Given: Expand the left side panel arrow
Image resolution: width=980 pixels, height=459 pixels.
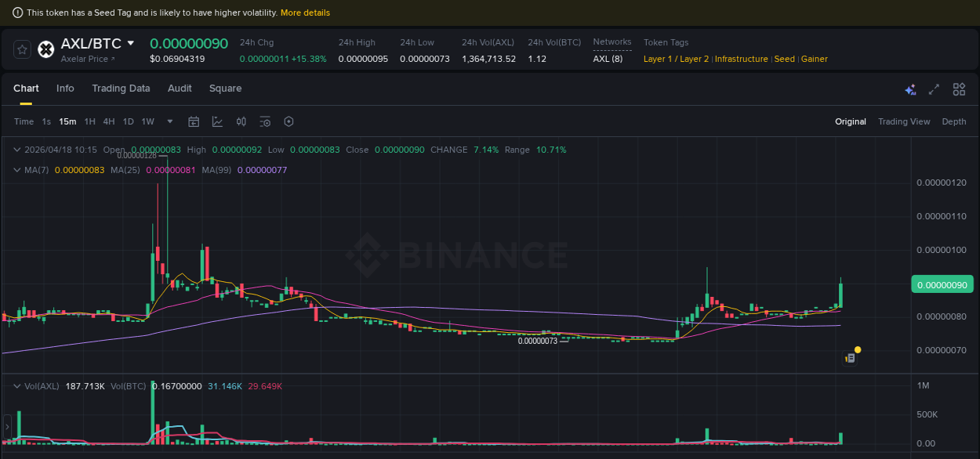Looking at the screenshot, I should 7,427.
